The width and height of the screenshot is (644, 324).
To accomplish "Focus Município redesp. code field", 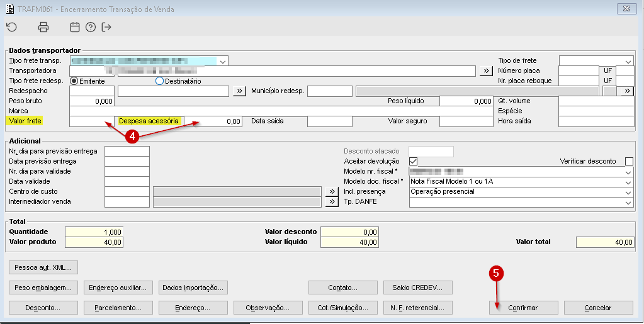I will [x=330, y=91].
